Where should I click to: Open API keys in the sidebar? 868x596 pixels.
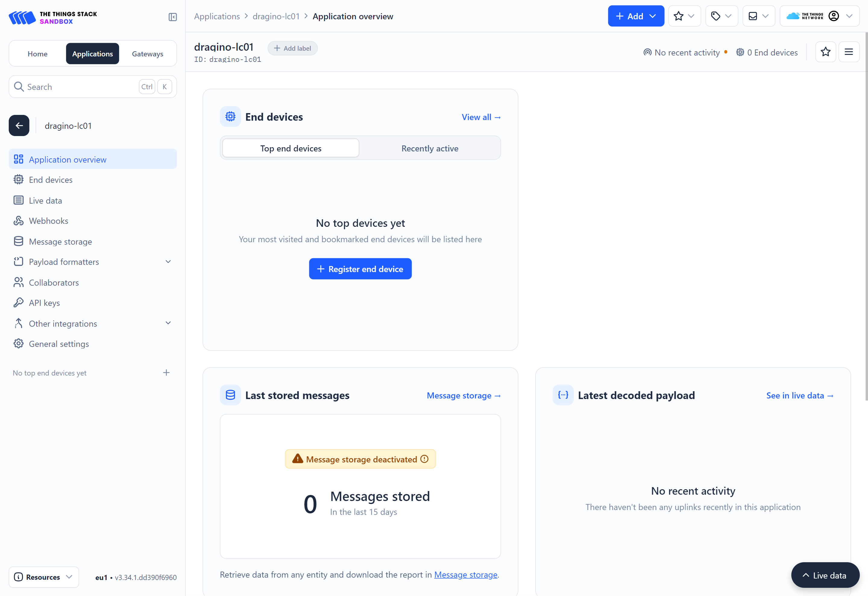[44, 303]
